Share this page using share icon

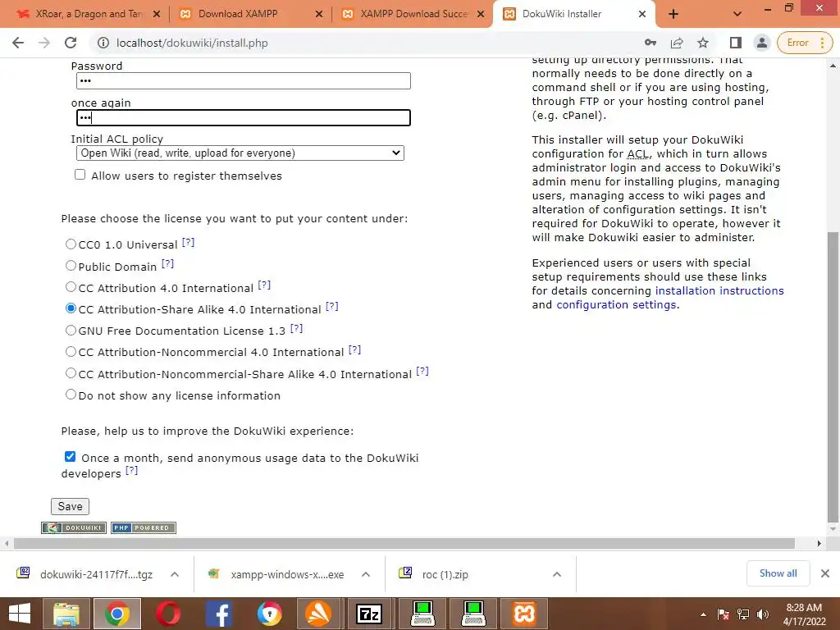click(x=677, y=43)
